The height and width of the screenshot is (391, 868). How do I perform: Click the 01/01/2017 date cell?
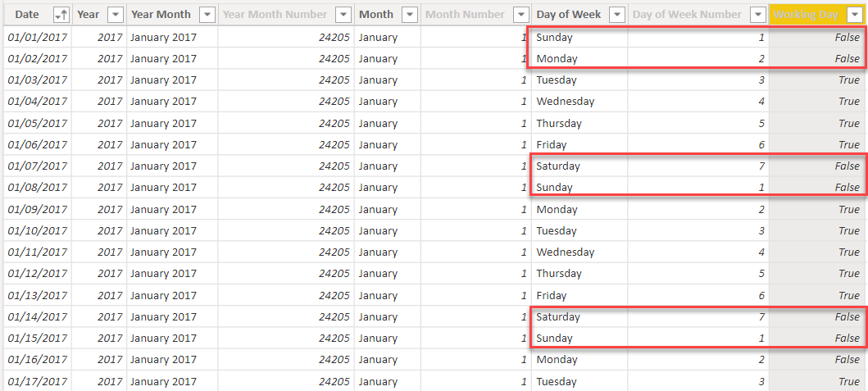coord(38,38)
